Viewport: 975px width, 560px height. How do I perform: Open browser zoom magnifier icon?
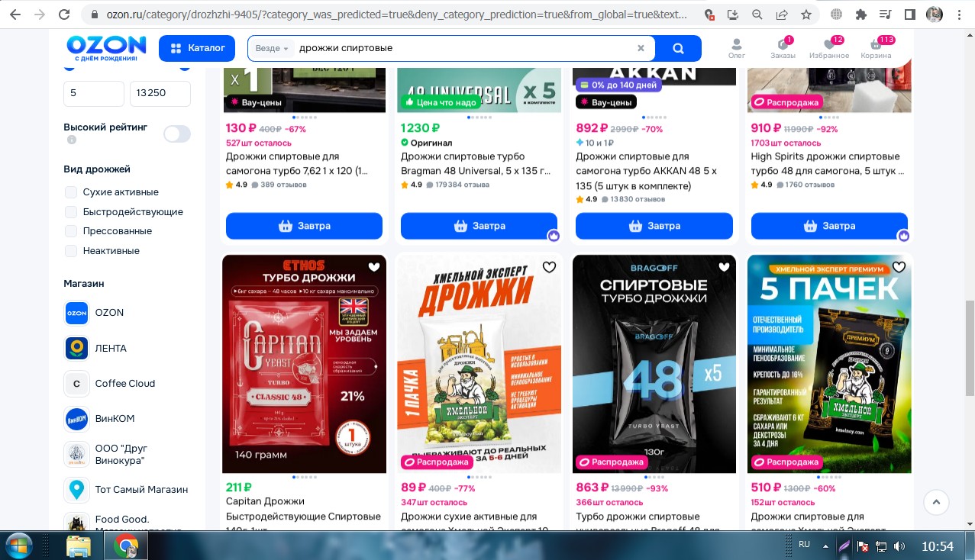[x=757, y=14]
